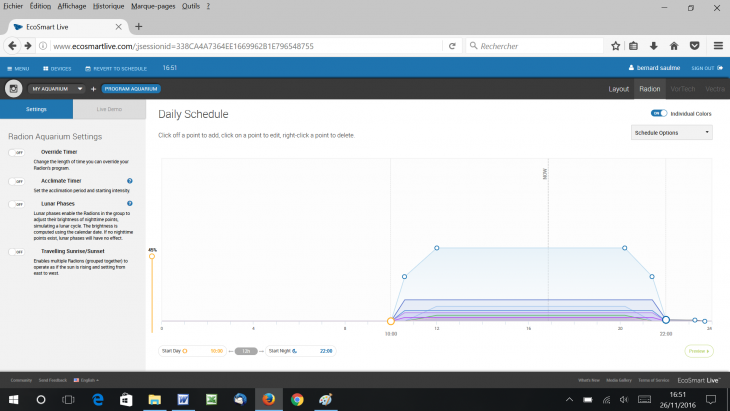The image size is (730, 411).
Task: Disable Individual Colors toggle
Action: tap(658, 114)
